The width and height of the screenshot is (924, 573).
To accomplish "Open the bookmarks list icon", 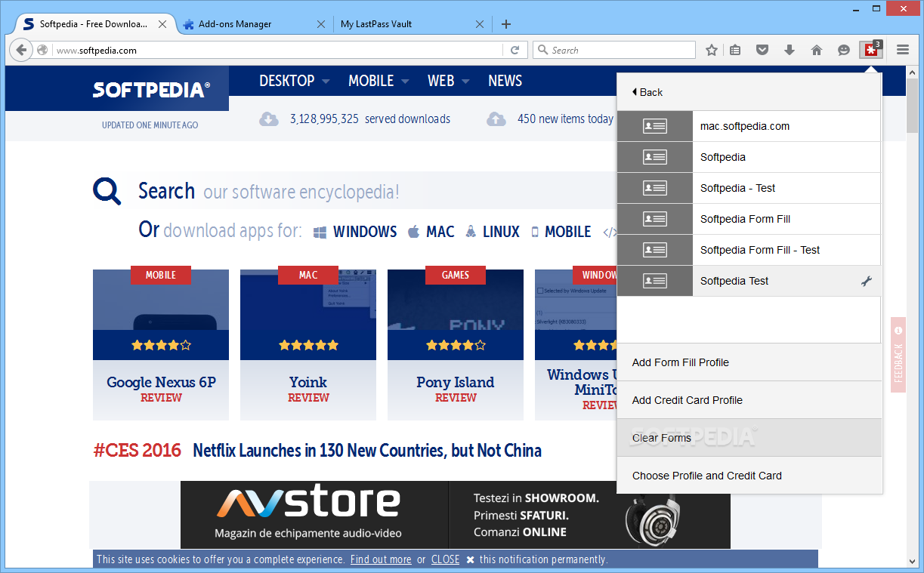I will pos(735,50).
